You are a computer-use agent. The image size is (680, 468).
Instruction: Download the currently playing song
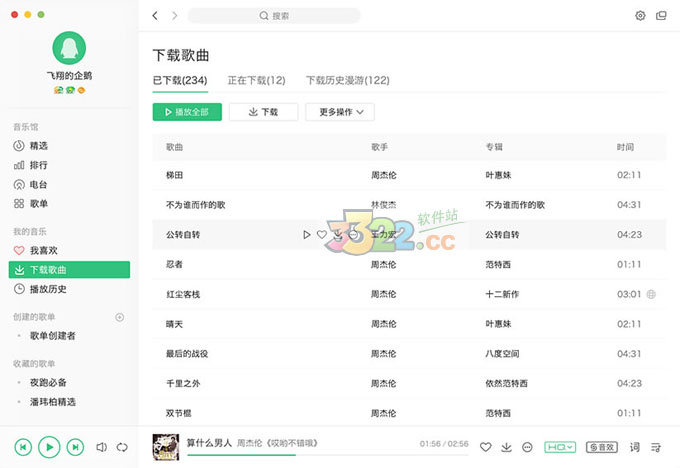click(x=506, y=447)
